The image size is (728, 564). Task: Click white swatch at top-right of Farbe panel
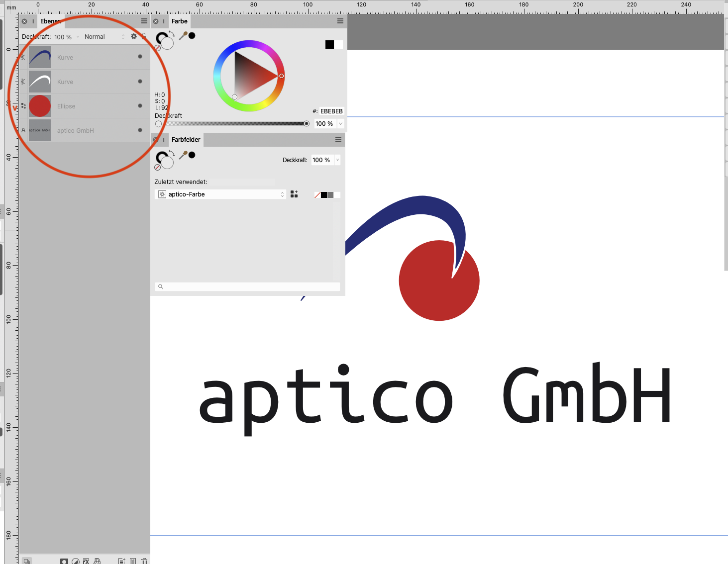pyautogui.click(x=338, y=45)
